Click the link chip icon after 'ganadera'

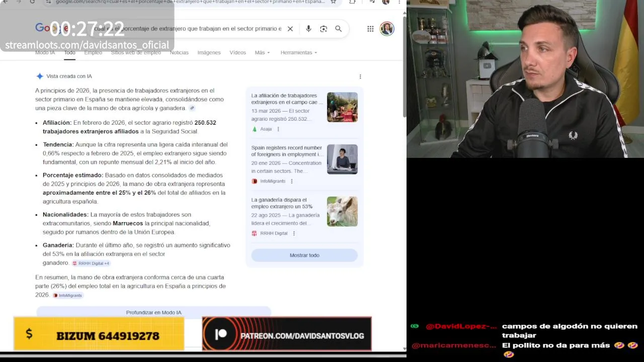coord(192,108)
